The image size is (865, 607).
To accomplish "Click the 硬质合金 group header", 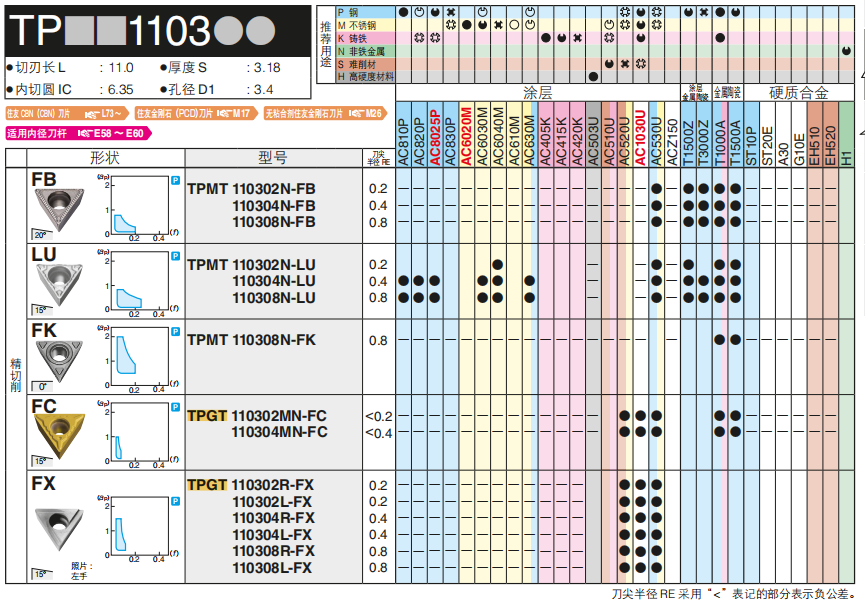I will click(797, 92).
